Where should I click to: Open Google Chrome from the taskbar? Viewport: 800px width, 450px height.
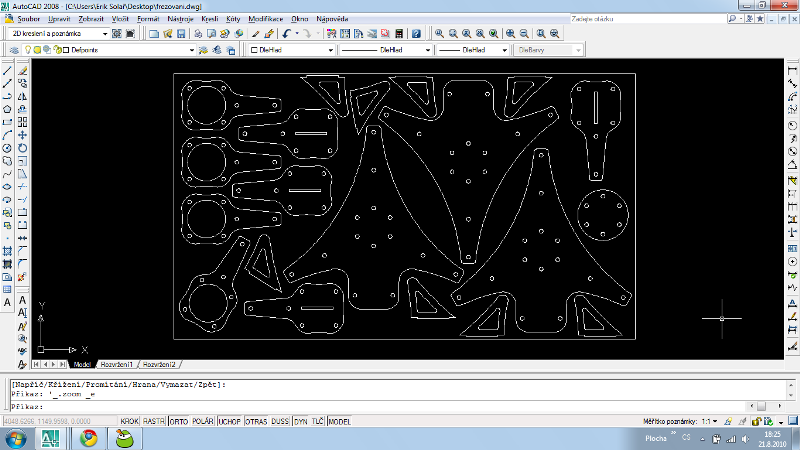pos(89,439)
